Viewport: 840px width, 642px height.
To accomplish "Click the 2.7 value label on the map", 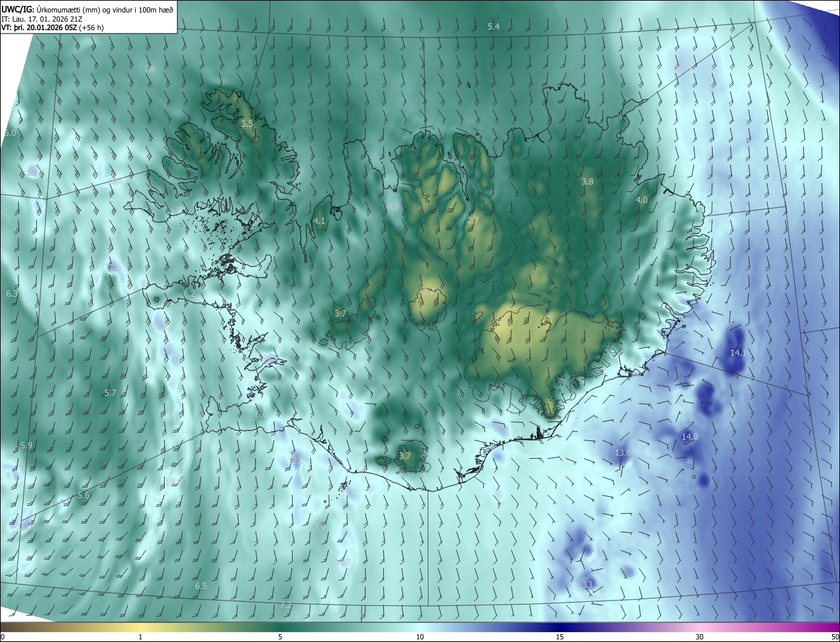I will click(472, 220).
